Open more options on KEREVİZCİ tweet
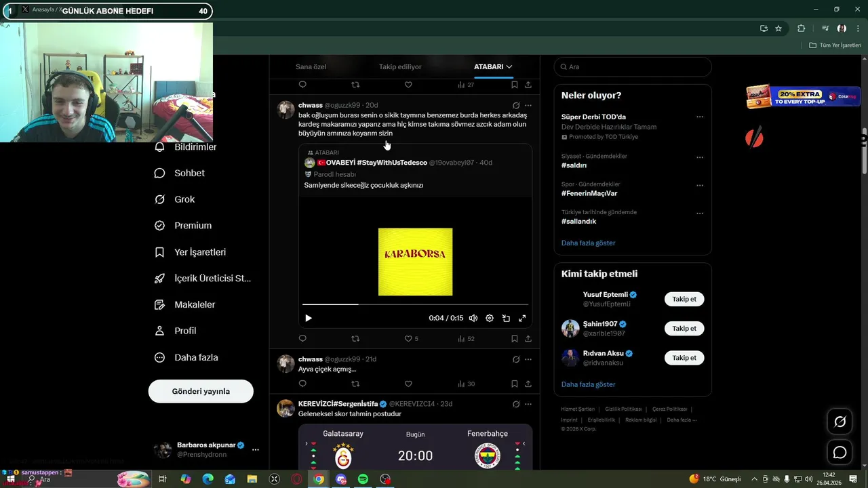Viewport: 868px width, 488px height. [x=528, y=404]
